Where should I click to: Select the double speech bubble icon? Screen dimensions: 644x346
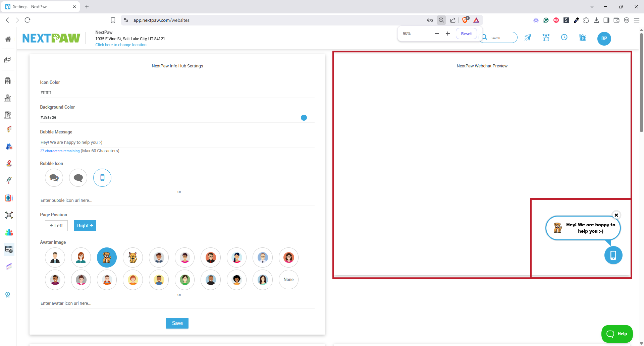click(54, 178)
